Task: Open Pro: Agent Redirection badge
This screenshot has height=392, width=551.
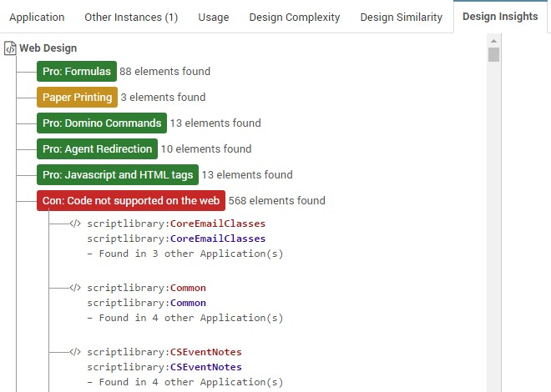Action: coord(98,149)
